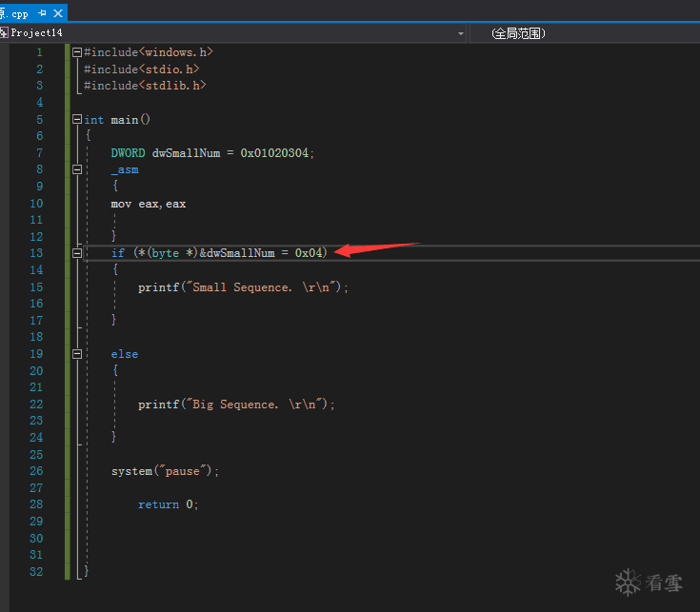The width and height of the screenshot is (700, 612).
Task: Click line number 26 in the margin
Action: click(36, 471)
